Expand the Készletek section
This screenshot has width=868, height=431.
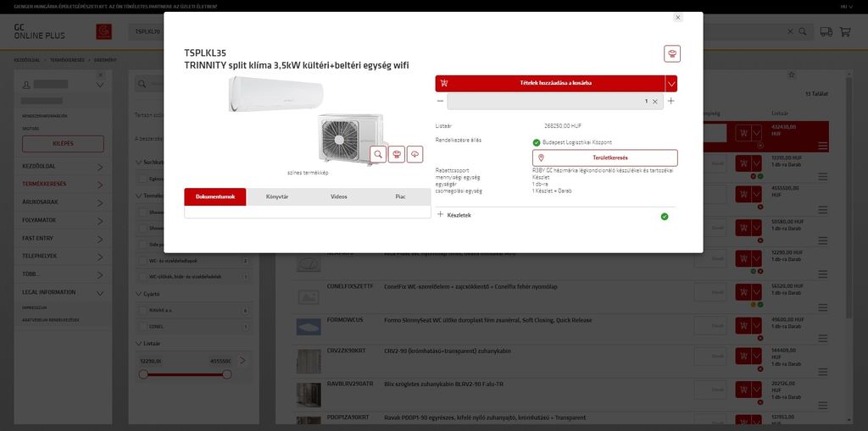(454, 215)
